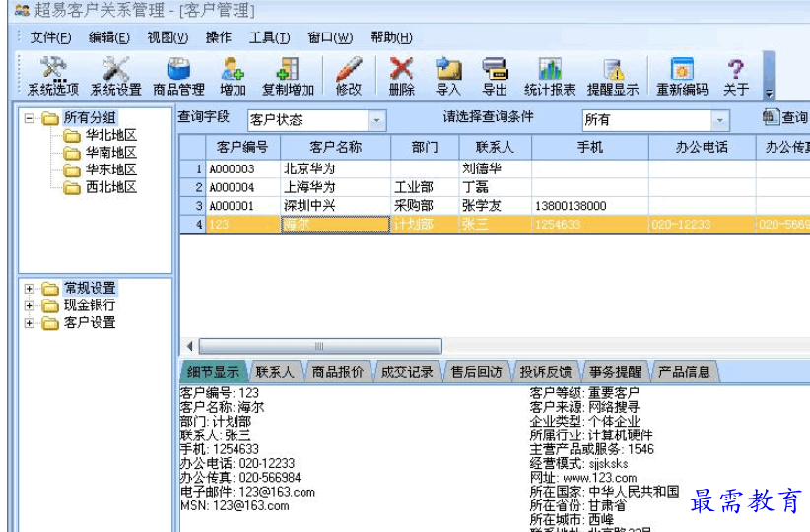The width and height of the screenshot is (810, 532).
Task: Click the 查询 search button
Action: pyautogui.click(x=785, y=118)
